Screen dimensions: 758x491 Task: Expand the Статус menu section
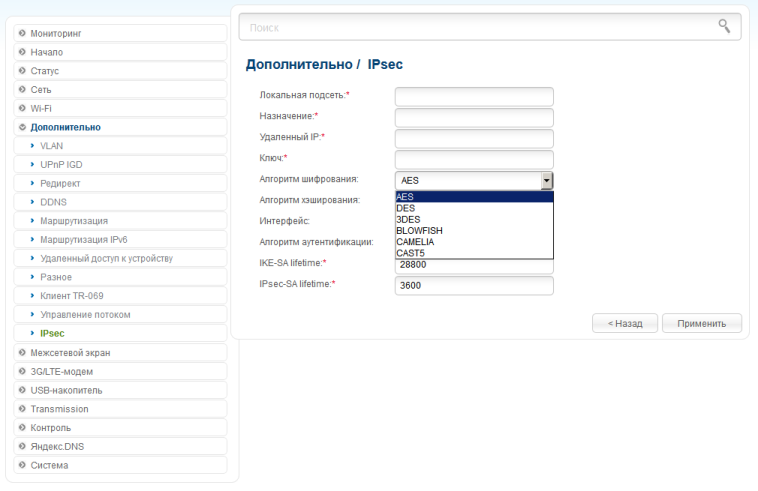pyautogui.click(x=120, y=71)
